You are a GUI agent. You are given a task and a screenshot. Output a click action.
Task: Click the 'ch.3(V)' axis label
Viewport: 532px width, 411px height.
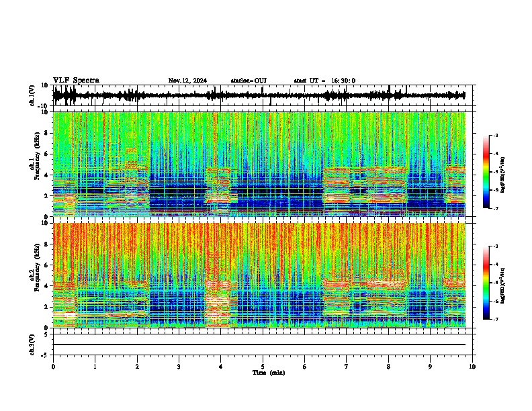click(x=32, y=345)
